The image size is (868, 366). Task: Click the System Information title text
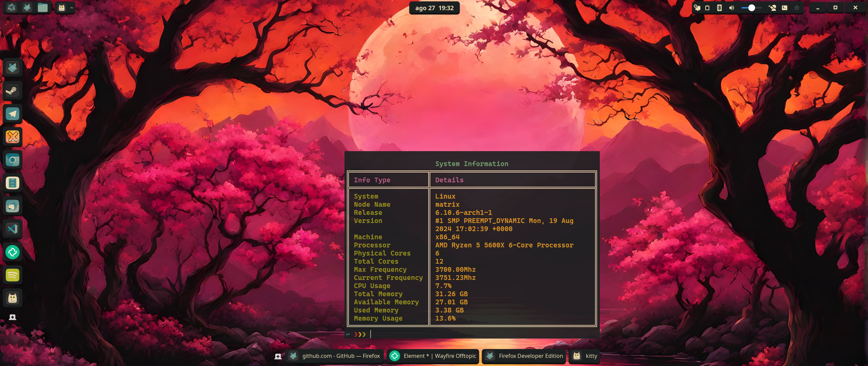472,164
